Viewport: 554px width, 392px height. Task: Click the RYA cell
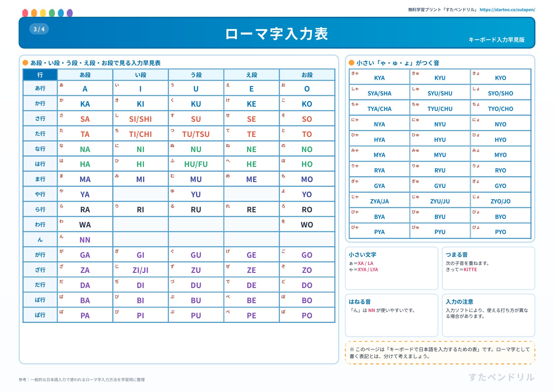(x=379, y=169)
